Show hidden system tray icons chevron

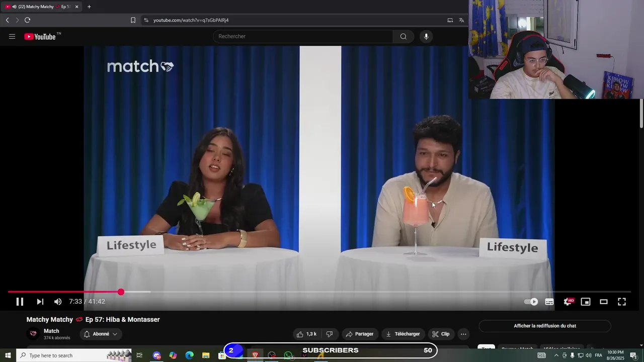point(556,355)
